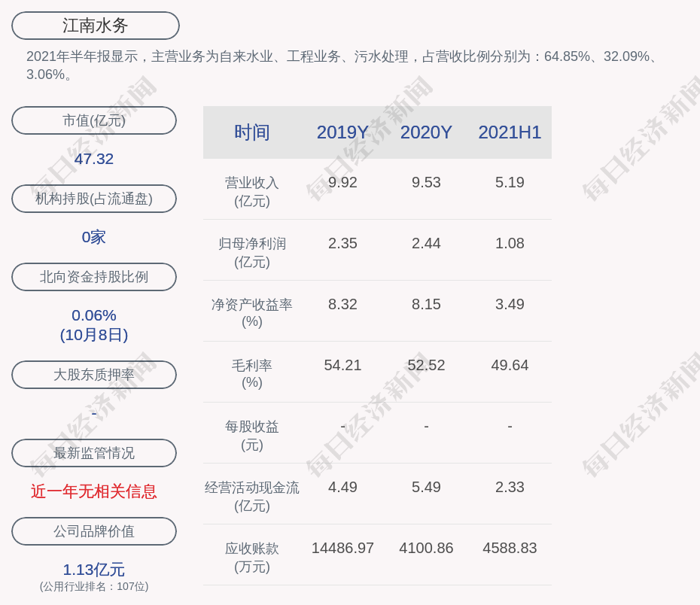Select the 2021H1 column header
The image size is (700, 605).
[510, 132]
